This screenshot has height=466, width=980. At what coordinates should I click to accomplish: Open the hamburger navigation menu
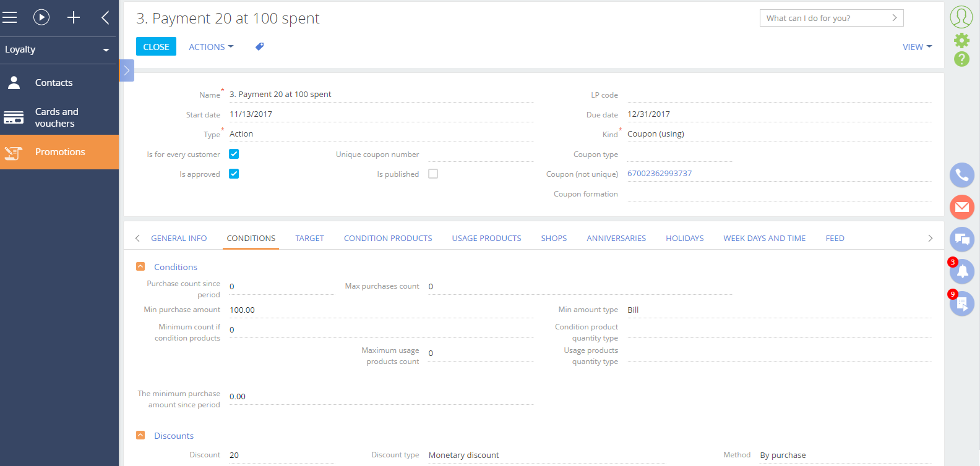(9, 17)
